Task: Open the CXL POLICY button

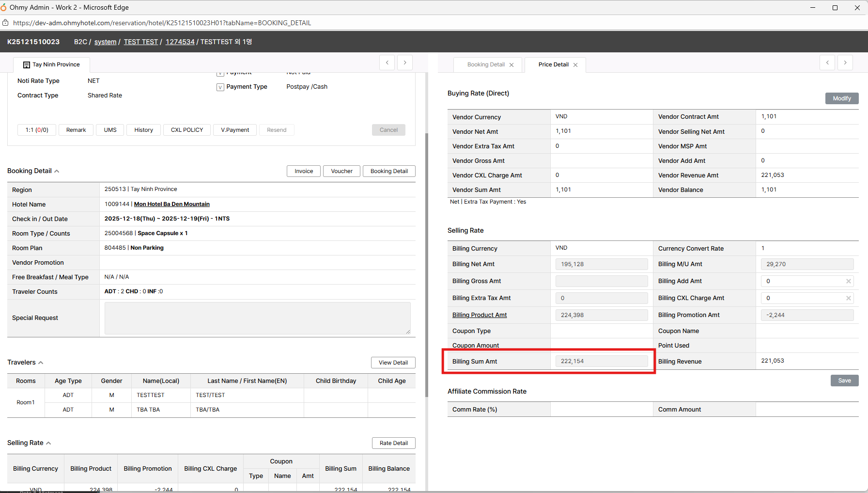Action: click(187, 130)
